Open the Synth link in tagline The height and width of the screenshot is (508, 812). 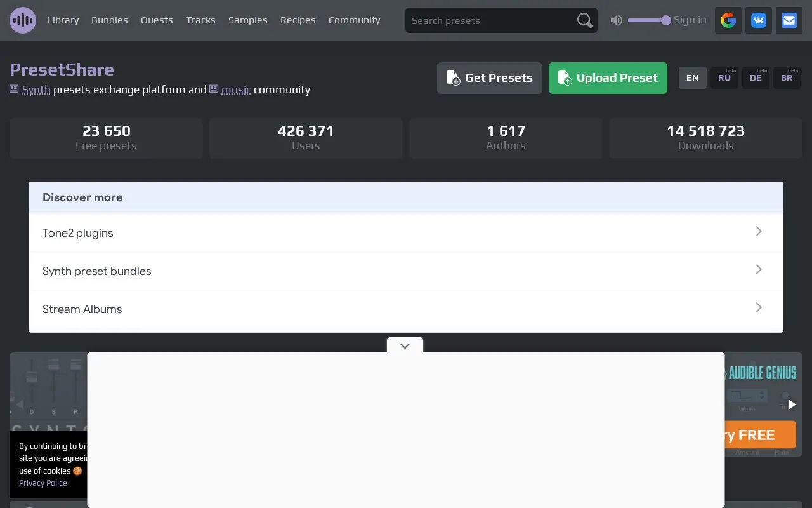click(x=36, y=90)
